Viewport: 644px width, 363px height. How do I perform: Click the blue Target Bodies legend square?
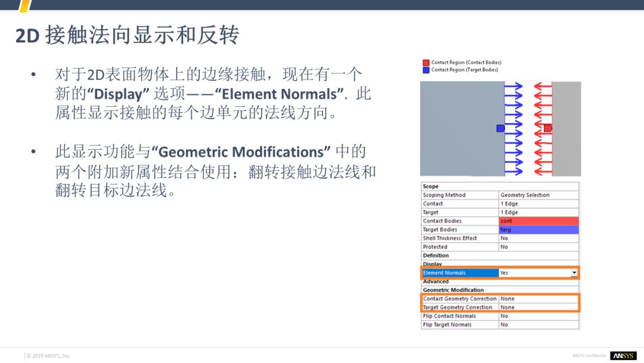tap(426, 70)
